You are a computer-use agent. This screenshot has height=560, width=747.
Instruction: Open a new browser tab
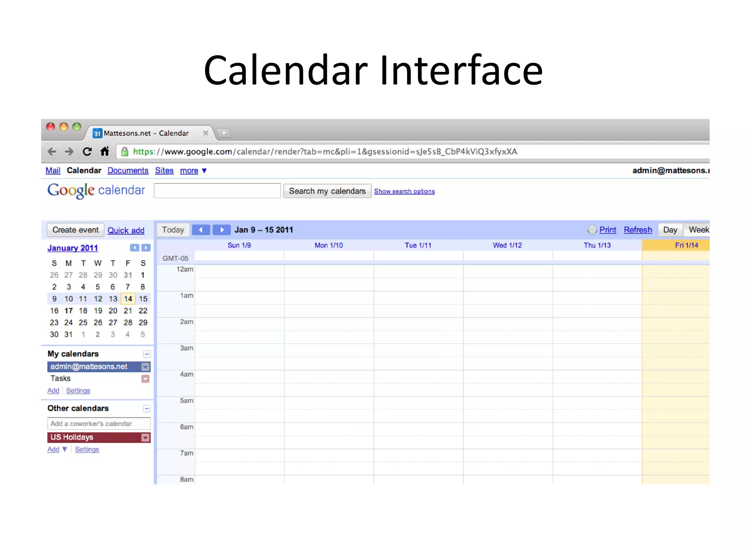tap(224, 133)
